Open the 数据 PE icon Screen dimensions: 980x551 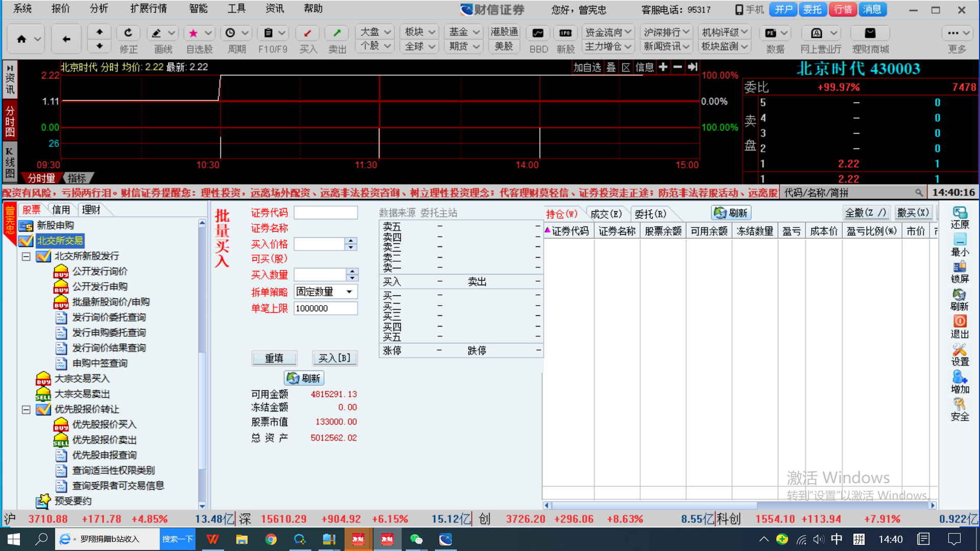(x=770, y=33)
